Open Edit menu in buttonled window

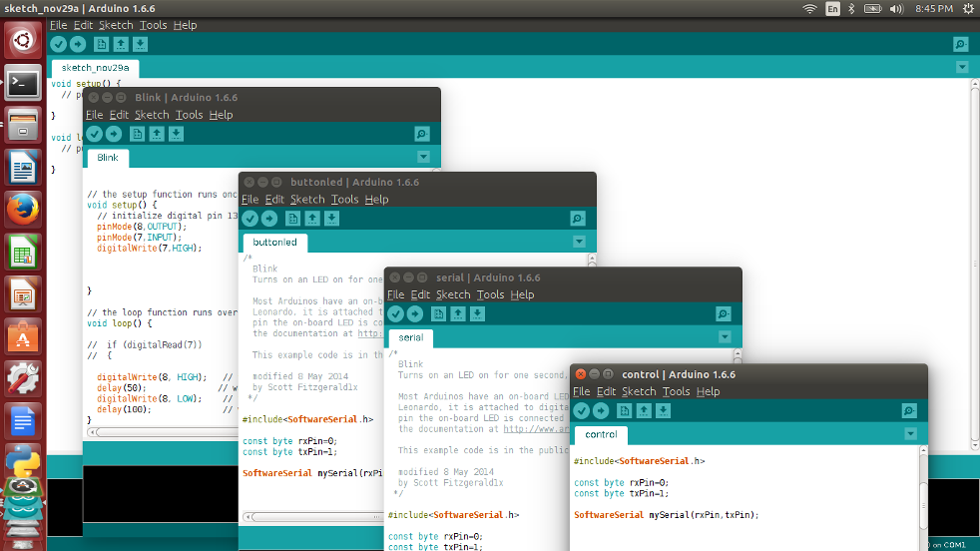tap(274, 200)
